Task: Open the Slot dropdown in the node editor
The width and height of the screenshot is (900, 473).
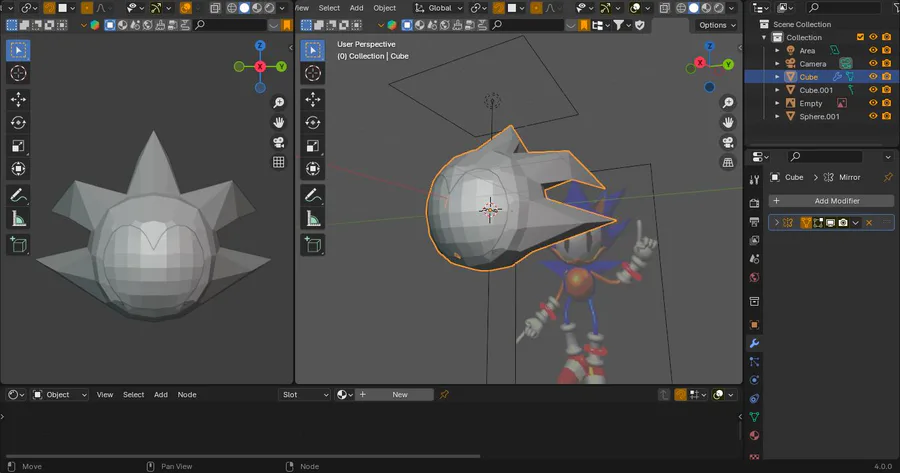Action: (304, 395)
